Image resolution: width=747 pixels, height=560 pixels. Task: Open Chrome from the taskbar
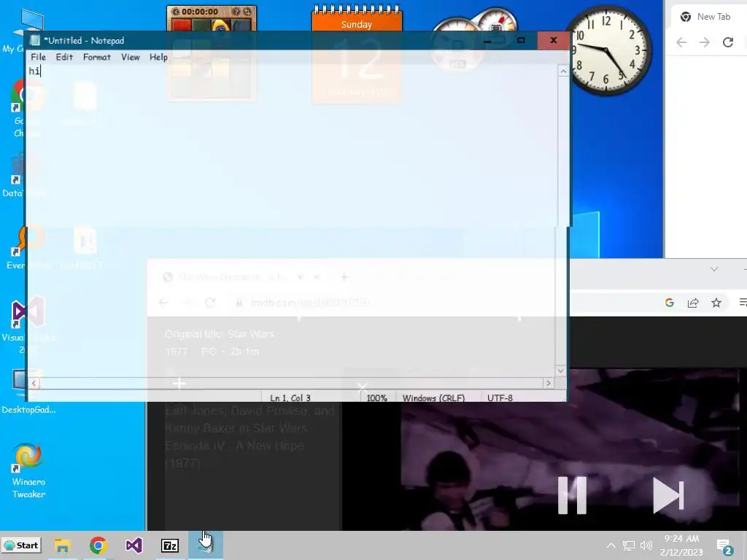click(98, 545)
